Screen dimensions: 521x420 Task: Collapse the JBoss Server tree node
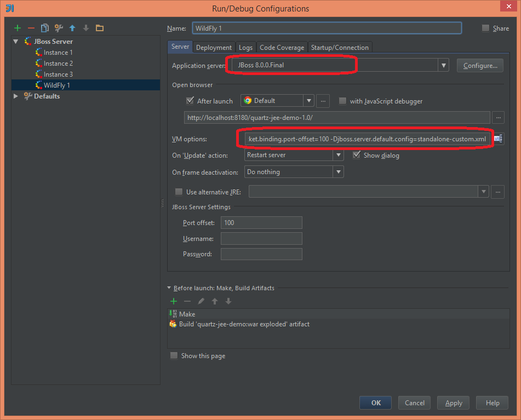[x=15, y=41]
